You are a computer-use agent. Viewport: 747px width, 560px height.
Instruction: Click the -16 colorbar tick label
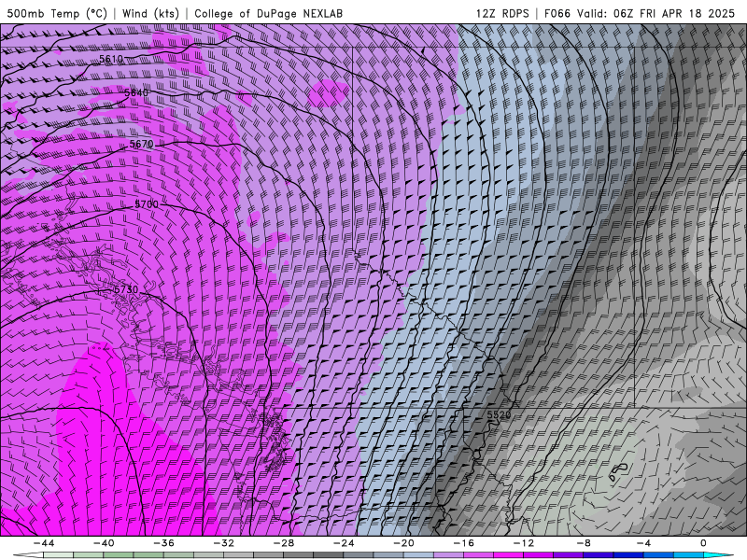click(463, 543)
